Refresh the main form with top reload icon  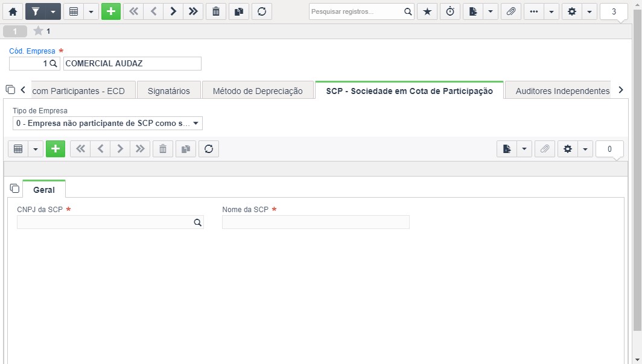coord(262,11)
